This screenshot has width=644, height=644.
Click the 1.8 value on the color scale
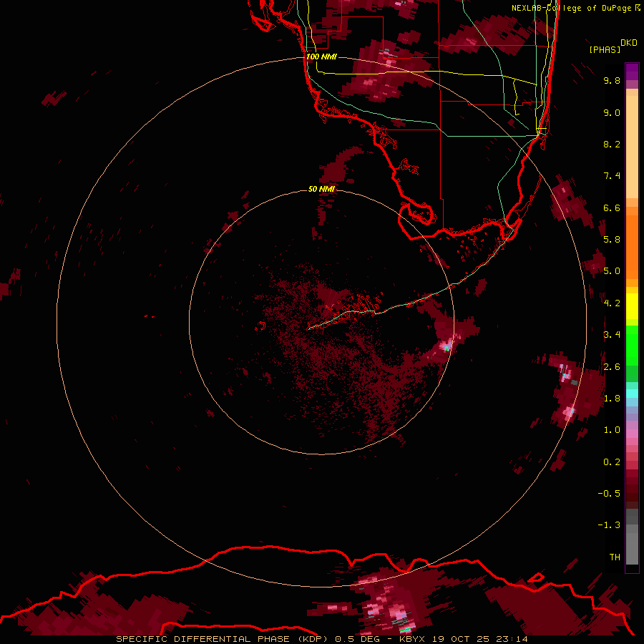click(x=612, y=399)
